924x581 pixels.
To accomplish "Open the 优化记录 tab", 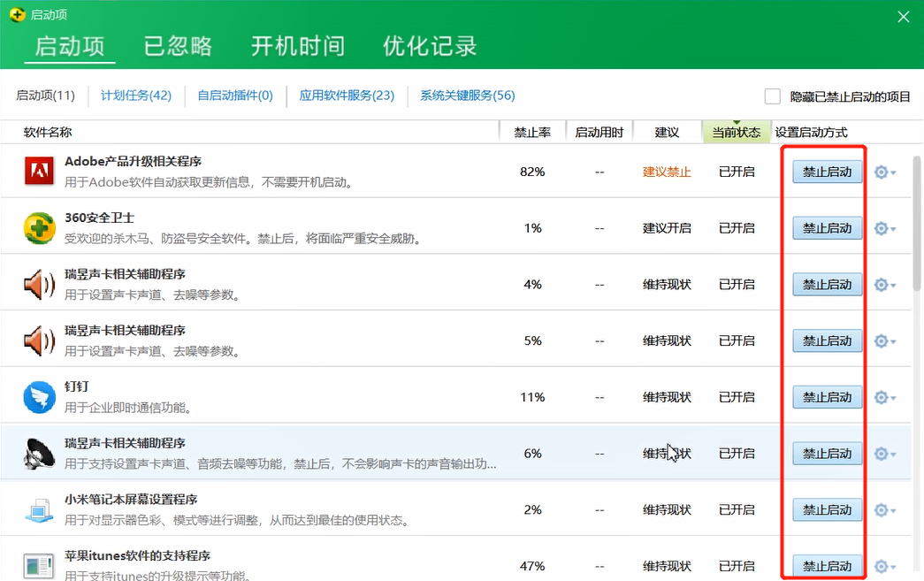I will pos(429,48).
